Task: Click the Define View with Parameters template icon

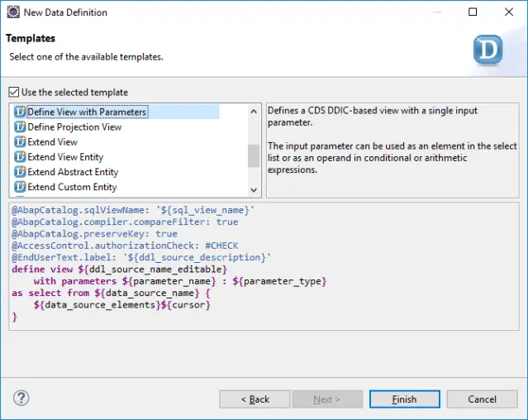Action: (x=21, y=112)
